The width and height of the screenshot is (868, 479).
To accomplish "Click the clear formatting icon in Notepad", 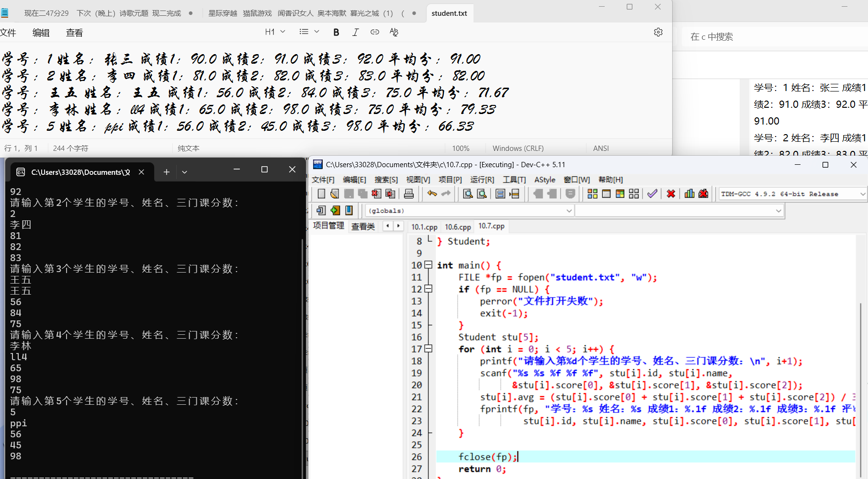I will pos(394,32).
